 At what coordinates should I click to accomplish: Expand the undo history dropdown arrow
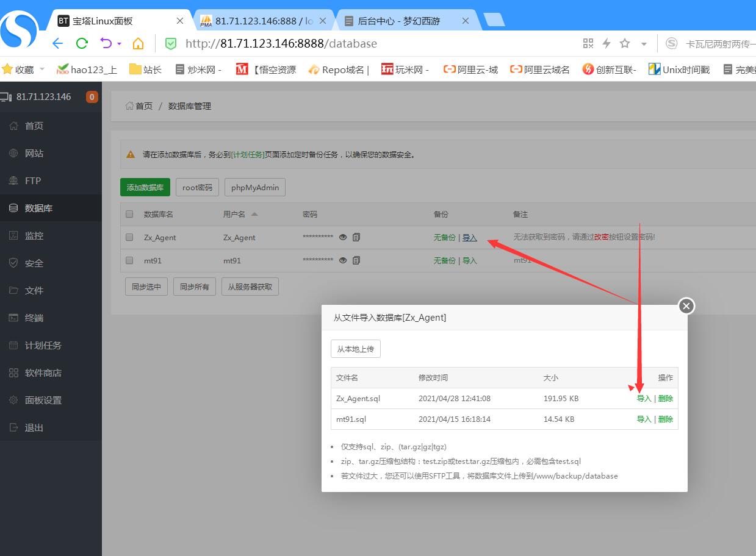pyautogui.click(x=119, y=44)
